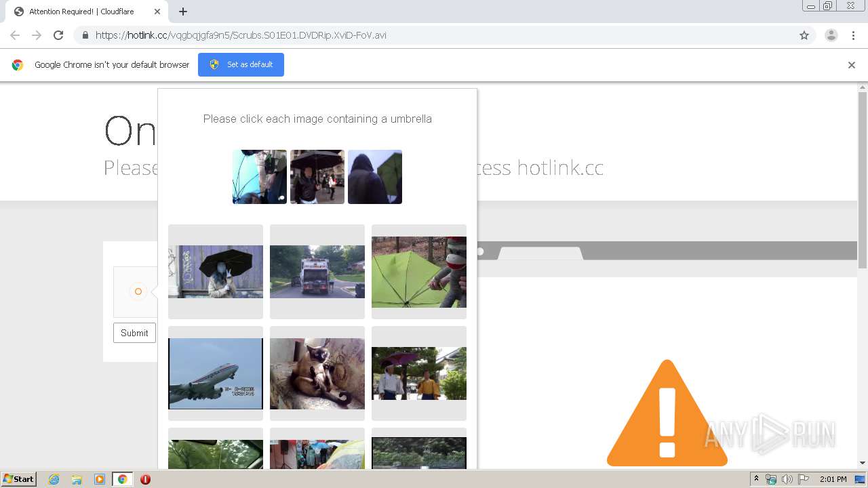Close the Attention Required tab
This screenshot has width=868, height=488.
157,12
